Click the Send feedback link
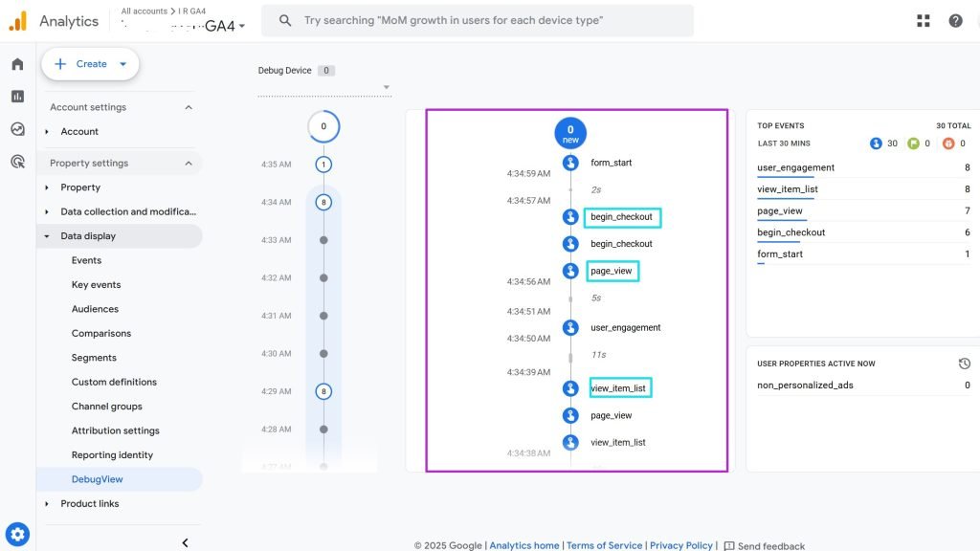 tap(764, 546)
